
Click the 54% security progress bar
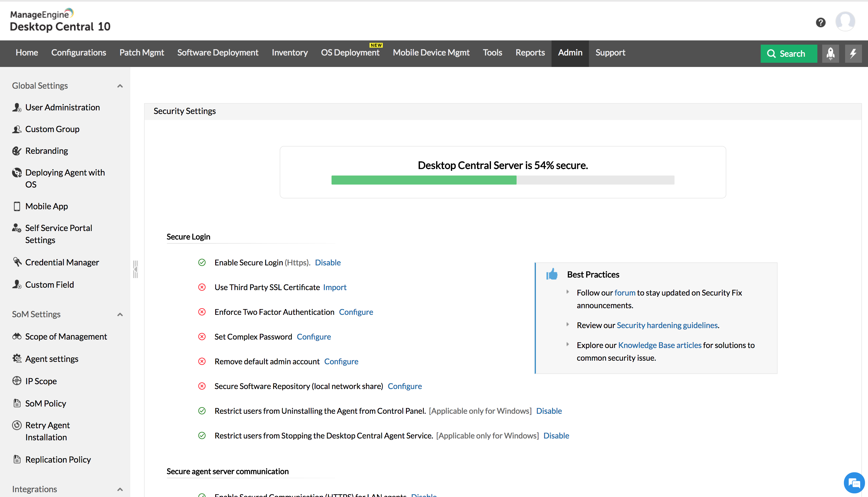[502, 180]
